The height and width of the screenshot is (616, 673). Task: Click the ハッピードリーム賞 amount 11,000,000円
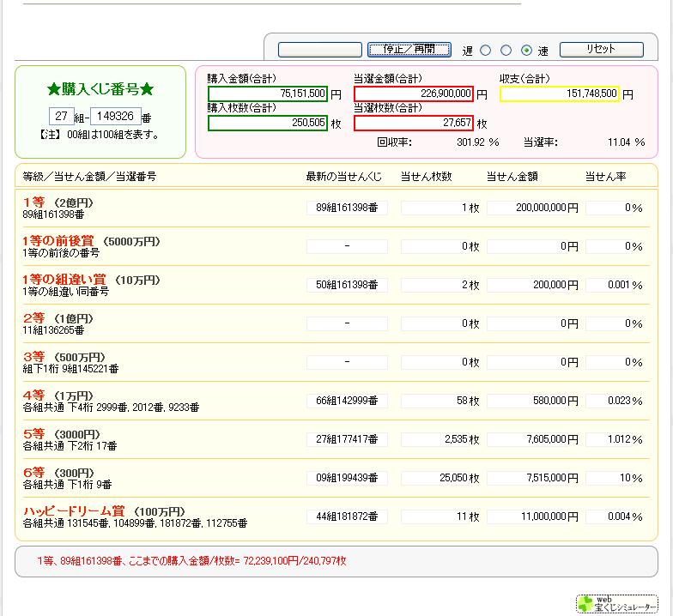pyautogui.click(x=533, y=516)
